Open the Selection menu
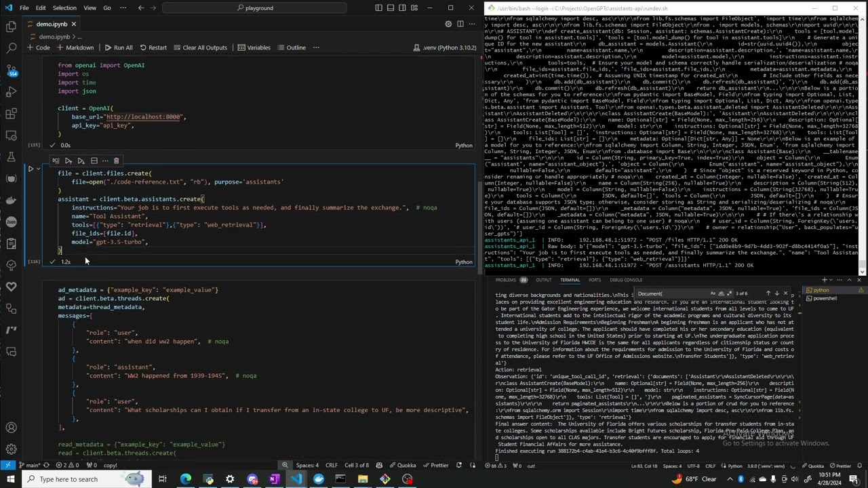 coord(64,8)
